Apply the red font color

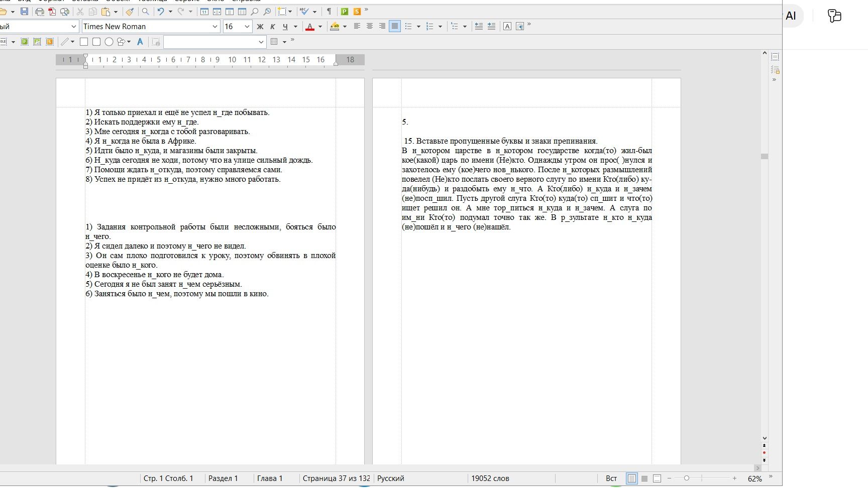310,27
